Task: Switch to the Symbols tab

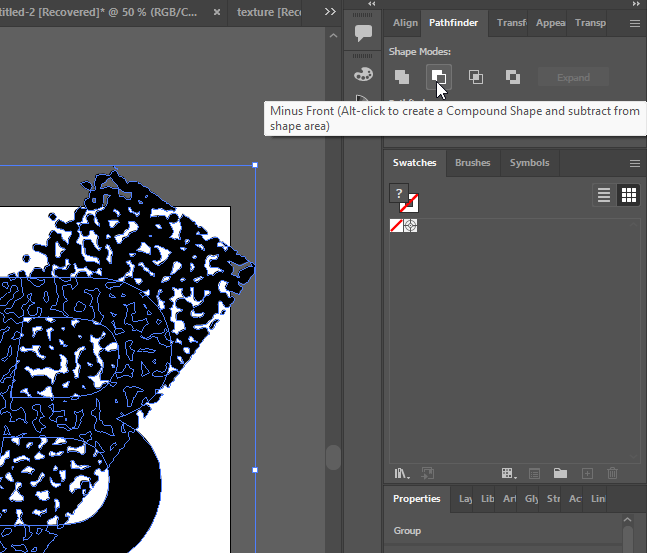Action: click(x=529, y=163)
